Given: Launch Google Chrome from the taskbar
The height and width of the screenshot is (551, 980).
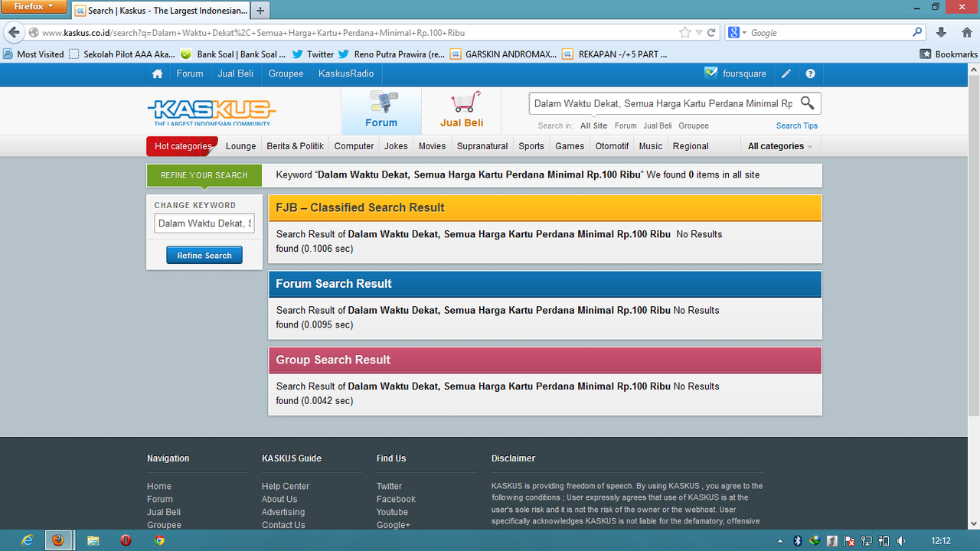Looking at the screenshot, I should coord(158,540).
